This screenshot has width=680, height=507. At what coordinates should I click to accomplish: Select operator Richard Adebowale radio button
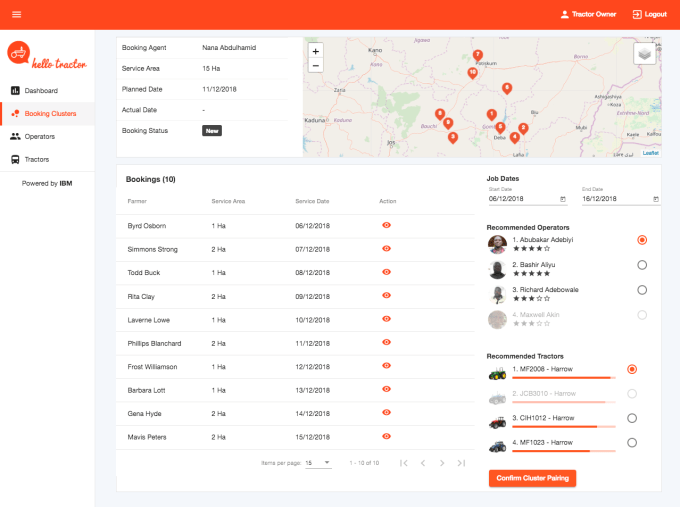point(642,290)
